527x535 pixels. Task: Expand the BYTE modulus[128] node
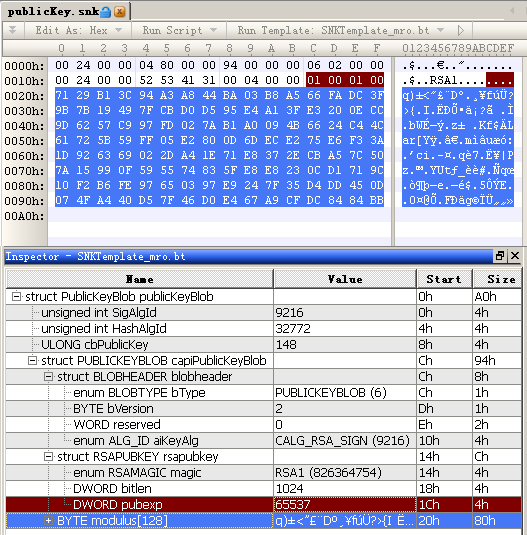coord(48,520)
